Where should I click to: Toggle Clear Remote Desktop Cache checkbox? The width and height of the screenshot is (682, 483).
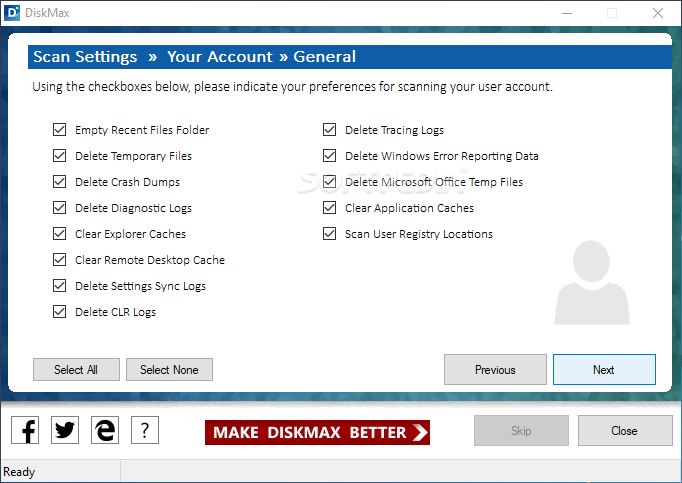pyautogui.click(x=60, y=260)
